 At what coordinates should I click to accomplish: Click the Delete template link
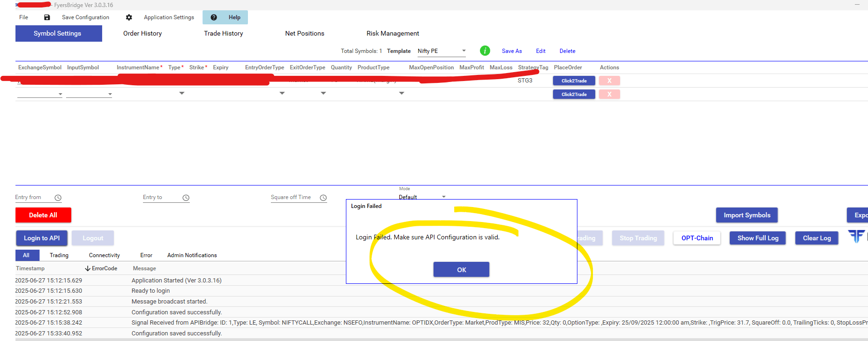[x=567, y=51]
